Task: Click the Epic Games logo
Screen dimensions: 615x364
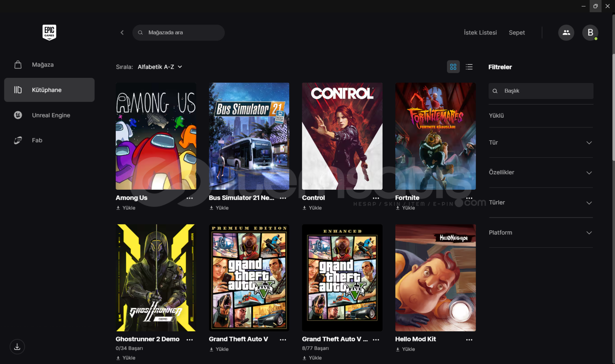Action: (x=49, y=32)
